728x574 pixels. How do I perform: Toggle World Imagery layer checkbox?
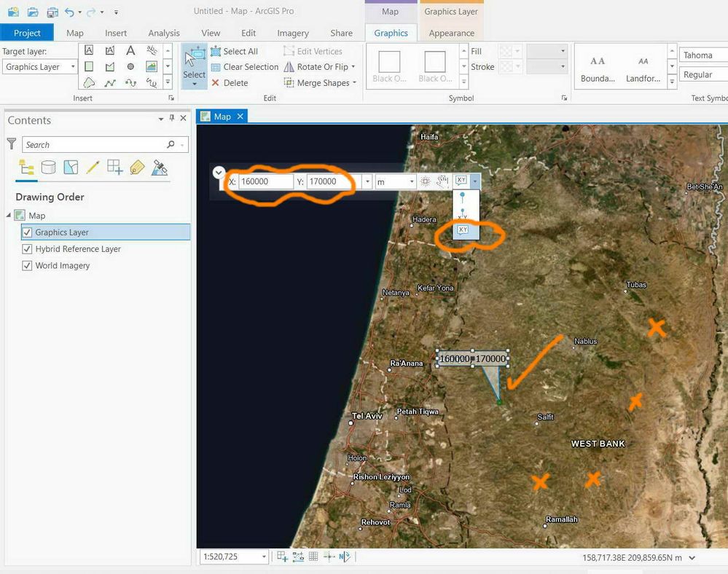(28, 265)
